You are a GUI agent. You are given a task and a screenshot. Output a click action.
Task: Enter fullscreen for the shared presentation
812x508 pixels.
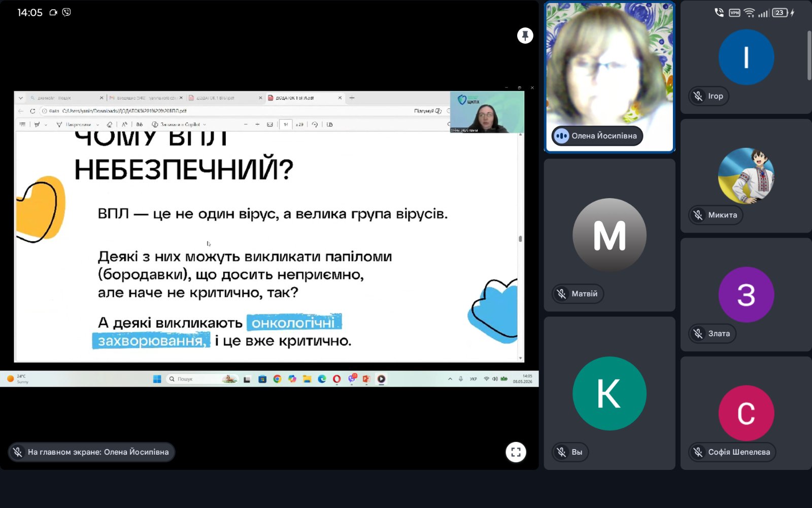[516, 452]
